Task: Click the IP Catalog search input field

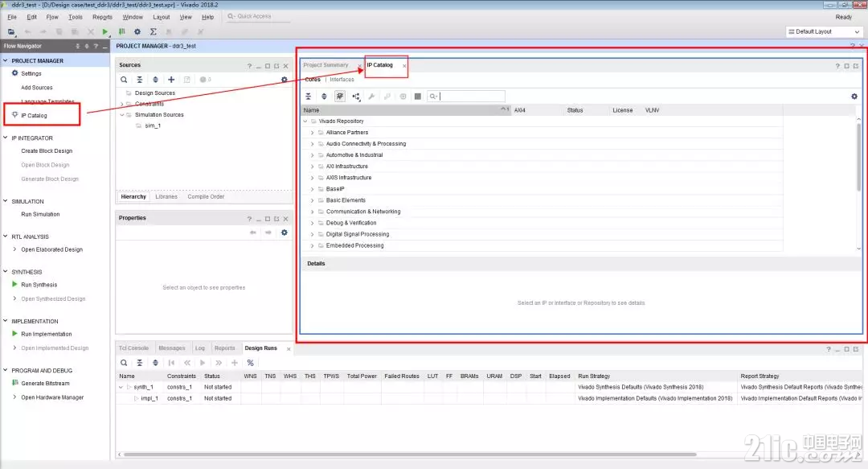Action: click(466, 97)
